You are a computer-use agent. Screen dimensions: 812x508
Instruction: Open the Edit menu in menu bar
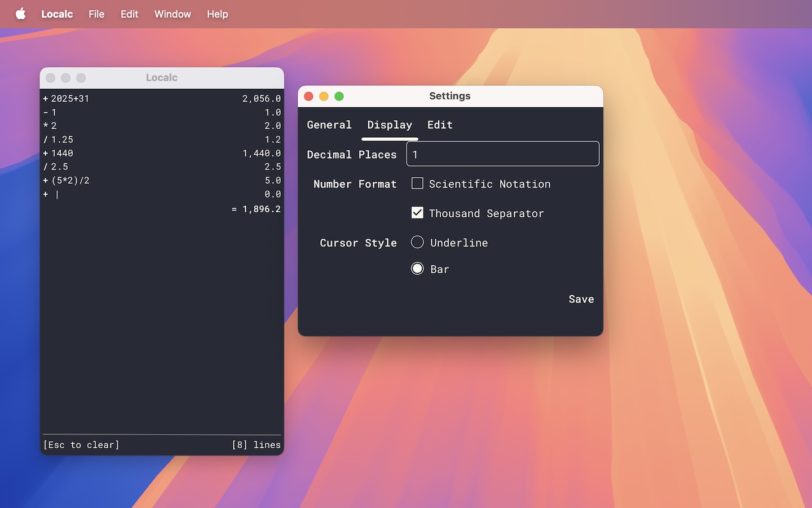click(x=129, y=14)
